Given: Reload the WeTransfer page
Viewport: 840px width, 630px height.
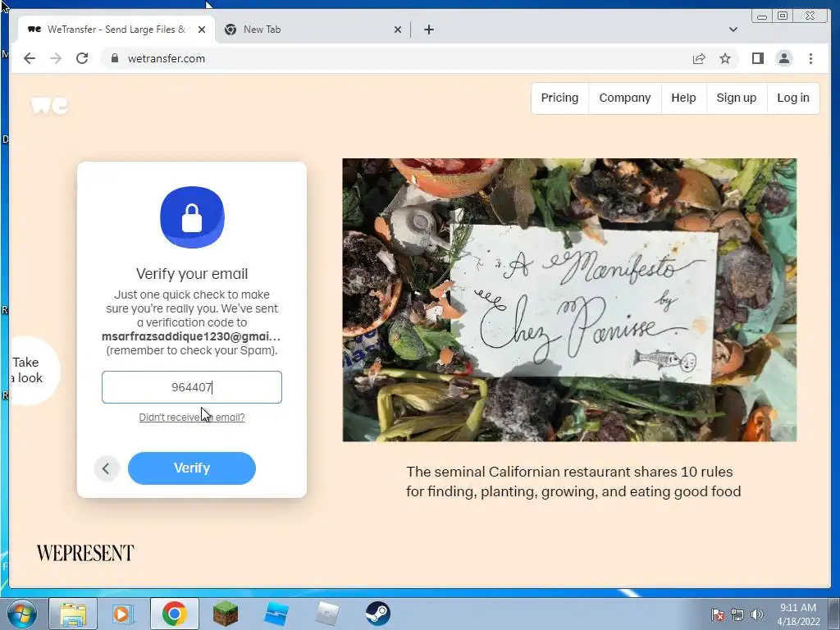Looking at the screenshot, I should click(x=82, y=58).
